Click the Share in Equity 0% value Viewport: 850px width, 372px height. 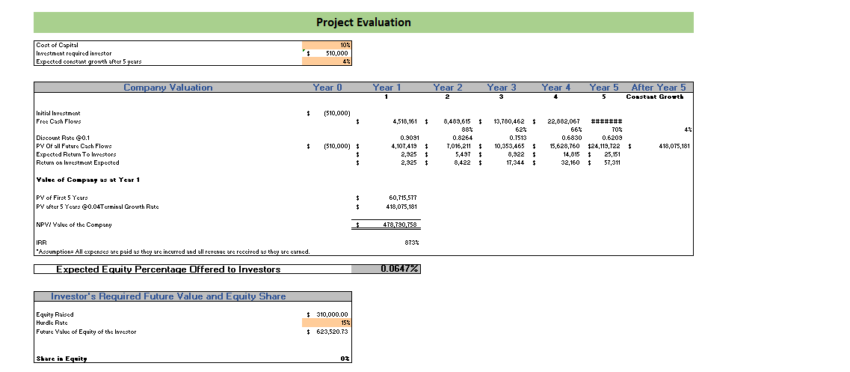pyautogui.click(x=345, y=359)
